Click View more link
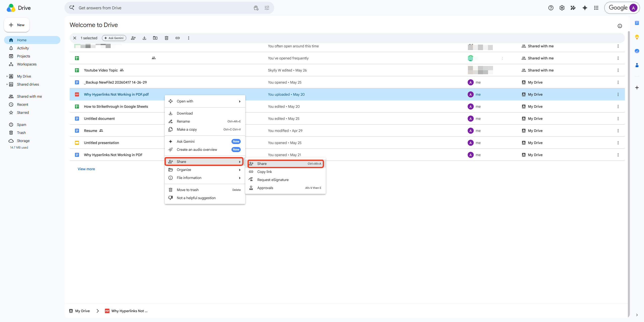This screenshot has height=322, width=644. click(x=86, y=169)
